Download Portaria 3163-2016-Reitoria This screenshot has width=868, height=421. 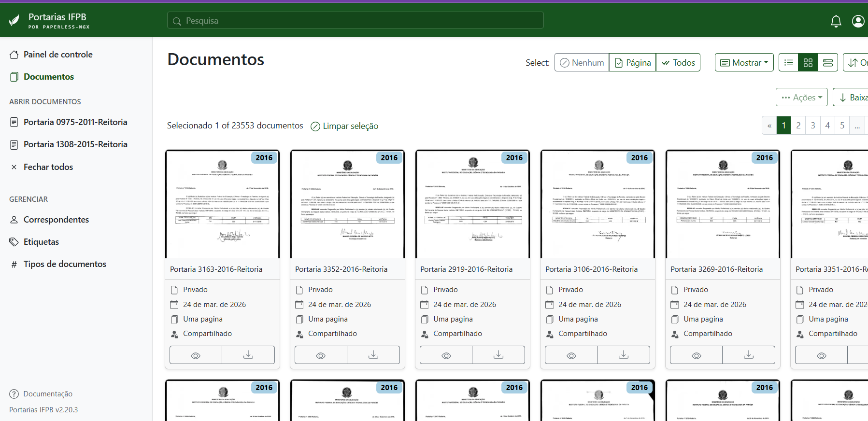click(x=248, y=355)
